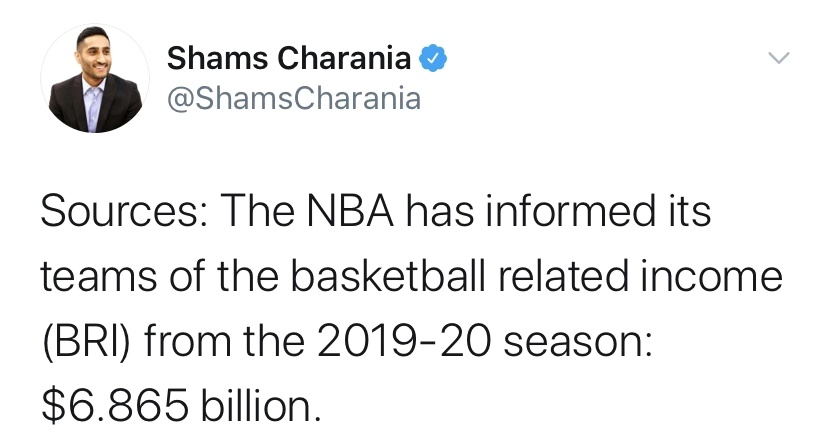Click the display name Shams Charania
The width and height of the screenshot is (828, 443).
coord(289,58)
